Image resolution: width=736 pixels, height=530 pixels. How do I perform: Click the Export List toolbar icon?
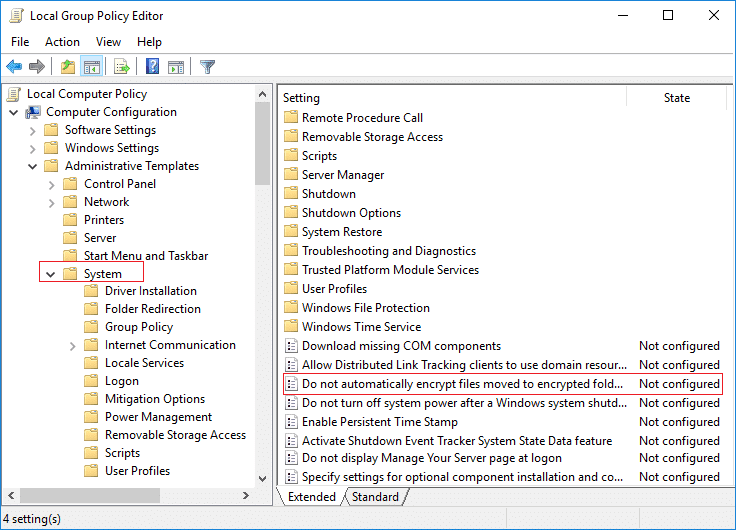click(x=122, y=67)
